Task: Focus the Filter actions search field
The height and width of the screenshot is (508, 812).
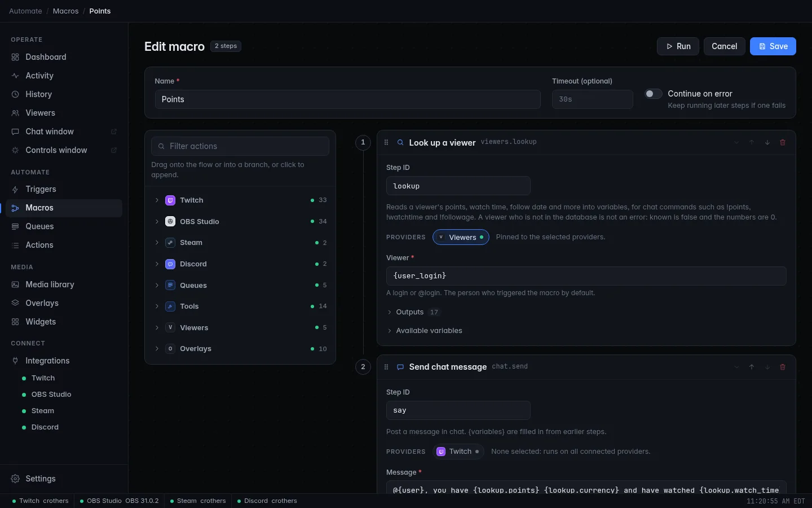Action: point(240,146)
